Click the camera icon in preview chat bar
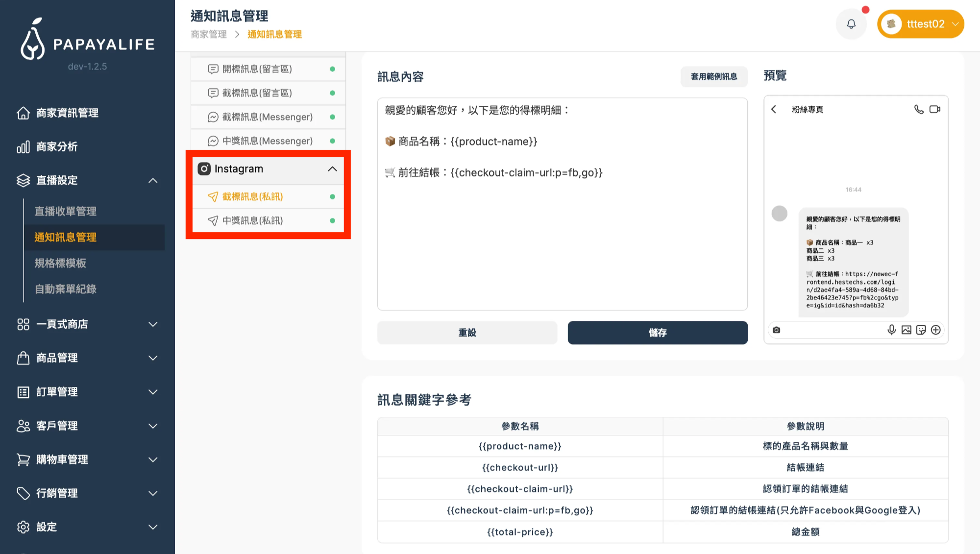The width and height of the screenshot is (980, 554). (x=777, y=330)
